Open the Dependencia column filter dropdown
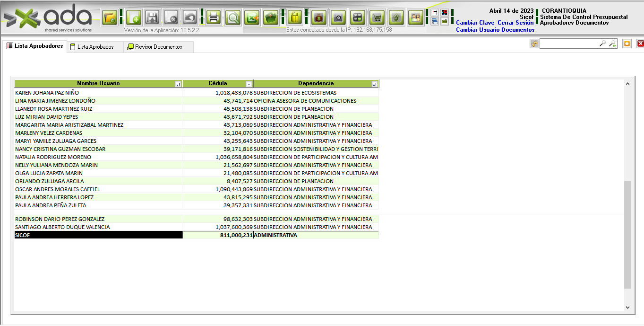Screen dimensions: 644x326 [x=374, y=84]
